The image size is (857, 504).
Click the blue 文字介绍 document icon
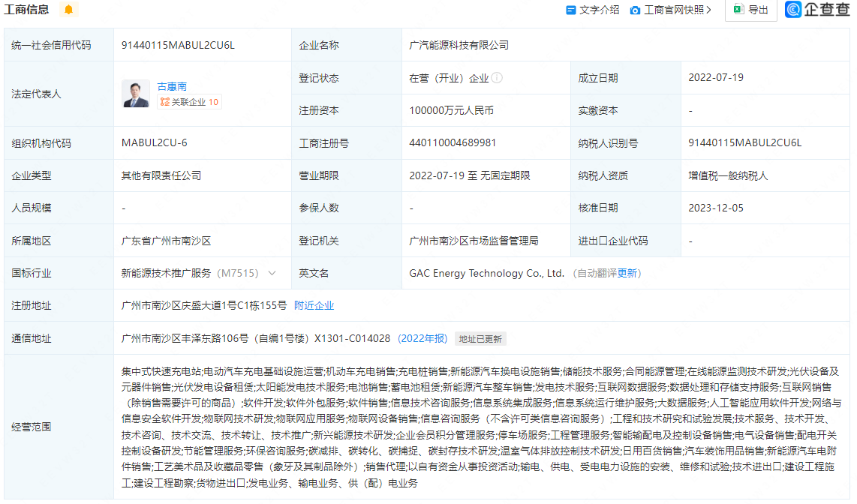pyautogui.click(x=572, y=10)
